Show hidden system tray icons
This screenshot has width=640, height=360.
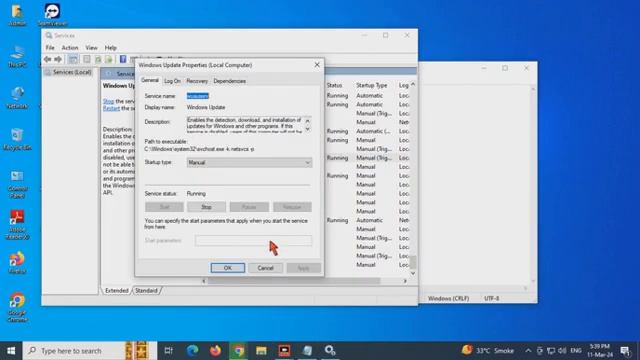(x=528, y=351)
